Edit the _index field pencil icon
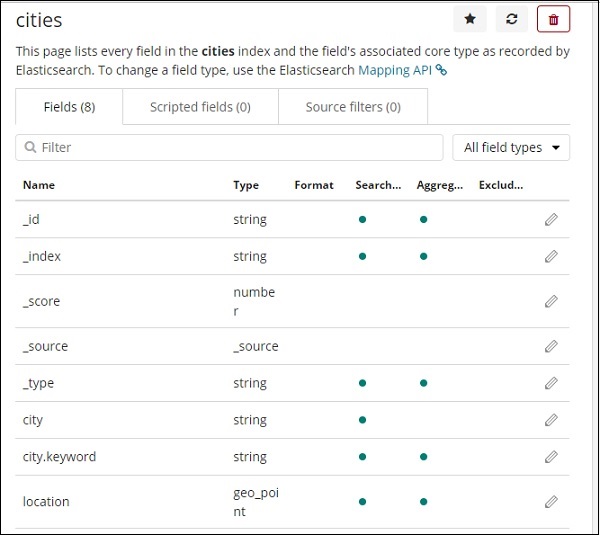Screen dimensions: 600x535 (551, 256)
